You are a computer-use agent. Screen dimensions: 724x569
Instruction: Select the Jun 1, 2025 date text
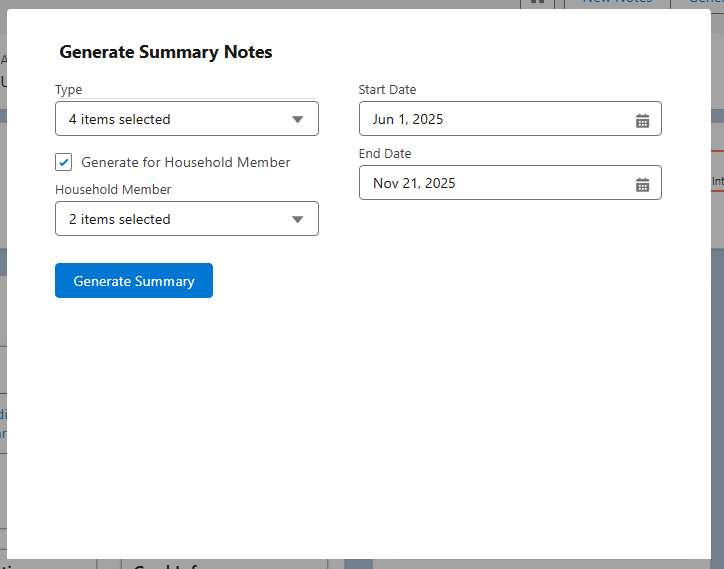point(408,119)
